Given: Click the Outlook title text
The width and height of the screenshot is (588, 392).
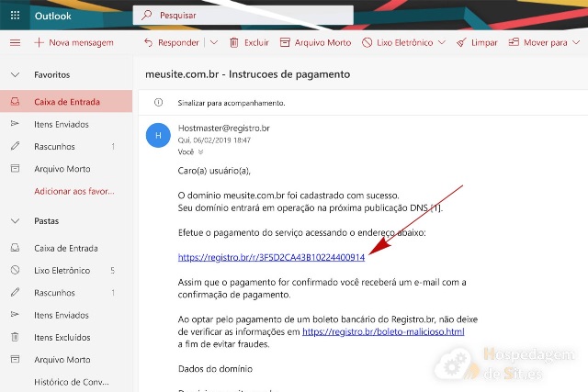Looking at the screenshot, I should [53, 16].
